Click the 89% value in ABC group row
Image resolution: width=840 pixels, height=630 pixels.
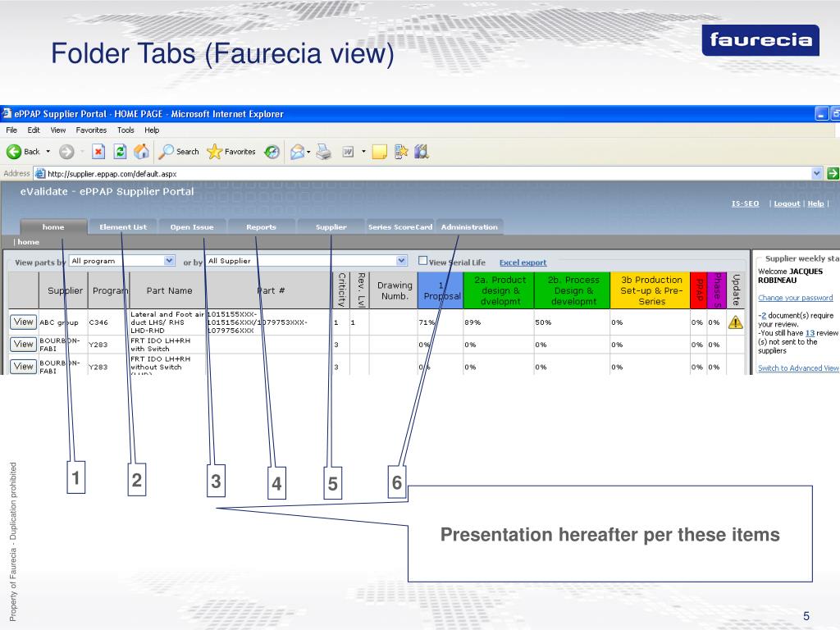point(472,322)
